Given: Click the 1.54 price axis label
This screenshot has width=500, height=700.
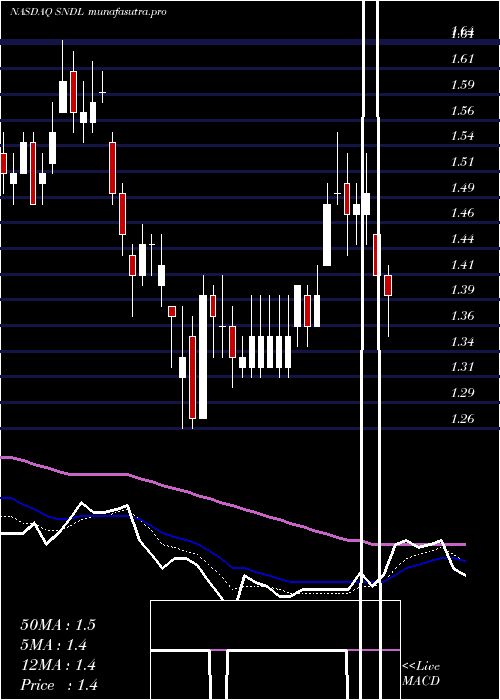Looking at the screenshot, I should [463, 136].
